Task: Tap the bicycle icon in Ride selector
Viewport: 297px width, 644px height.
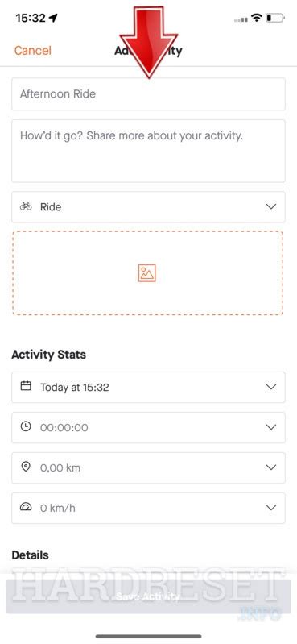Action: [26, 206]
